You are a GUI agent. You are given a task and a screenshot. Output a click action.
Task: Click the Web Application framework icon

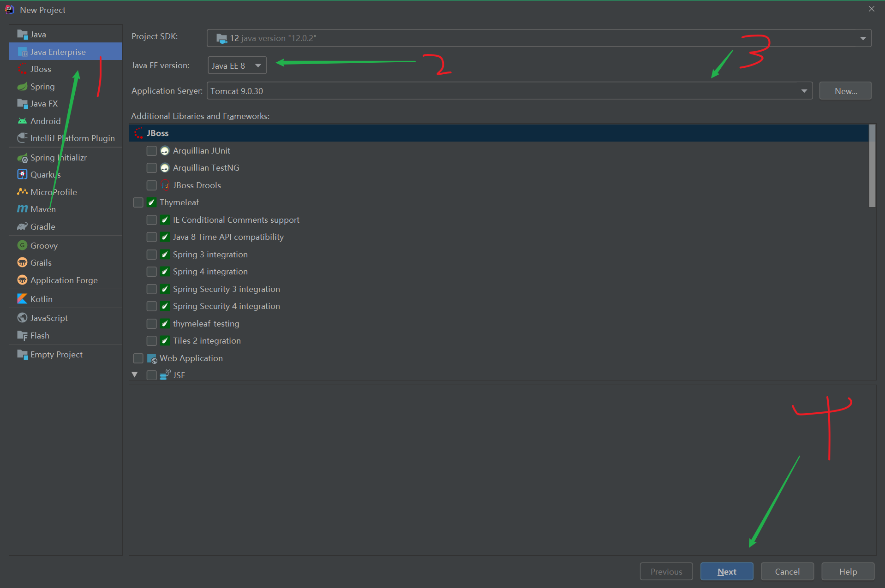(x=152, y=358)
